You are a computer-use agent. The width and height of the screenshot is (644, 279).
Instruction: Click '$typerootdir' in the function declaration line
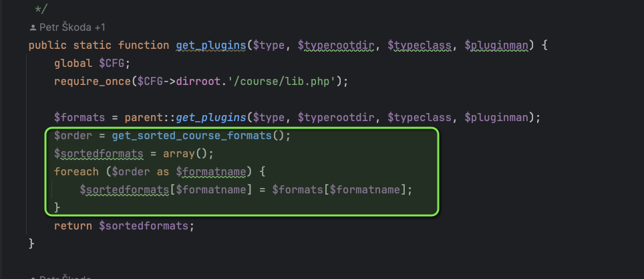(x=337, y=45)
